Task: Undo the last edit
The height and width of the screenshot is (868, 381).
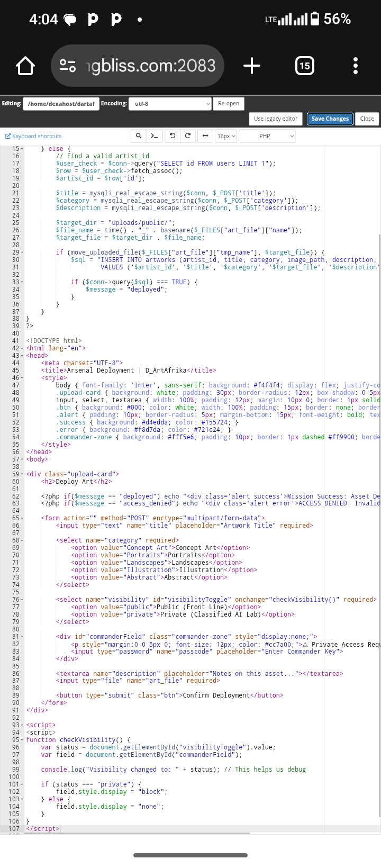Action: pyautogui.click(x=173, y=136)
